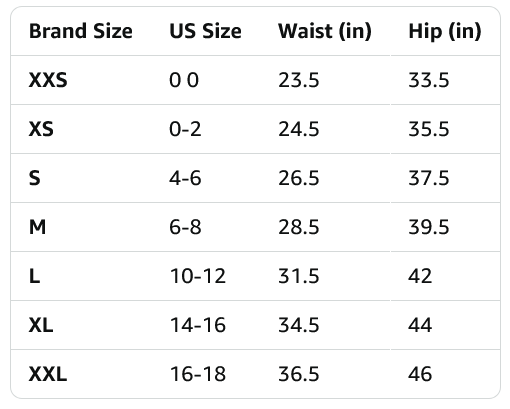This screenshot has width=510, height=409.
Task: Select the M brand size row label
Action: 37,227
